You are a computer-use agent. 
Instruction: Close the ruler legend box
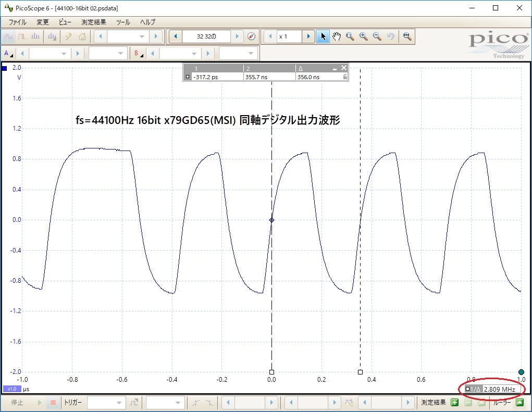point(344,68)
